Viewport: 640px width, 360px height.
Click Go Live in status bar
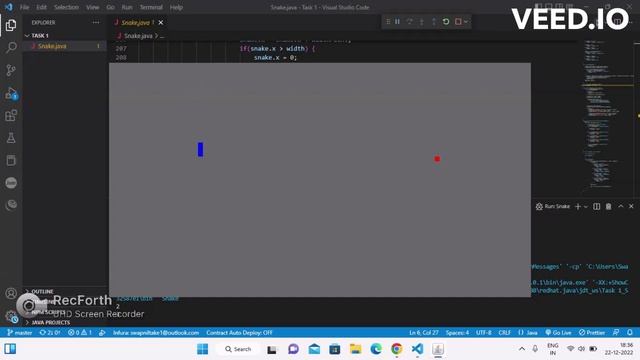pyautogui.click(x=558, y=333)
